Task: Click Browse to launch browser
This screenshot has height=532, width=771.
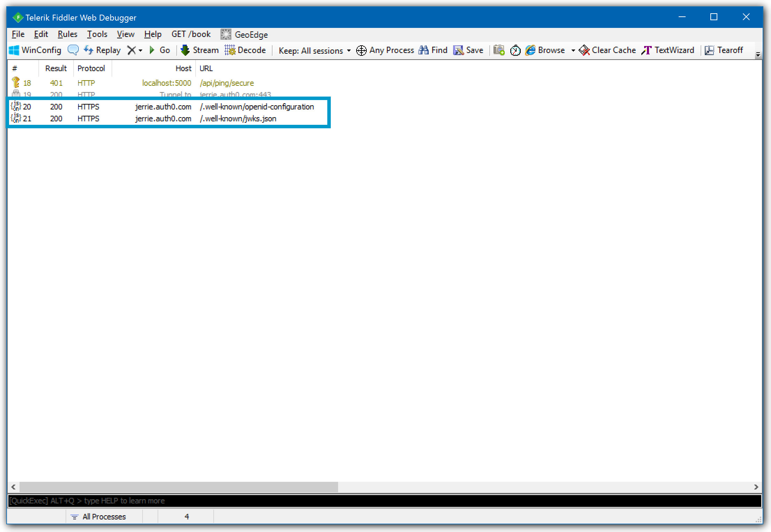Action: click(x=545, y=50)
